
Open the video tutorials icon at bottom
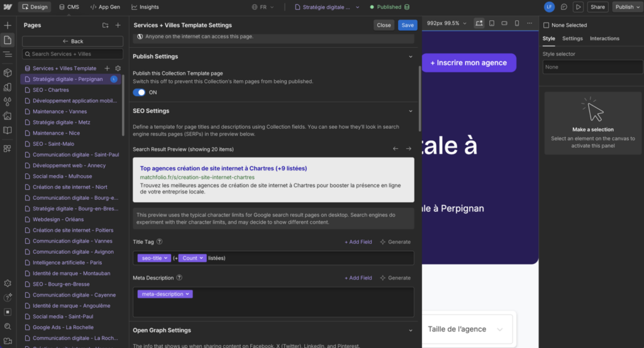[x=8, y=340]
